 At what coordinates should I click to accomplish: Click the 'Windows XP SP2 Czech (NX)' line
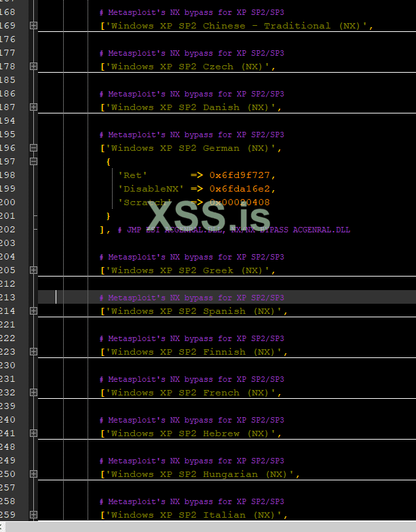point(188,67)
